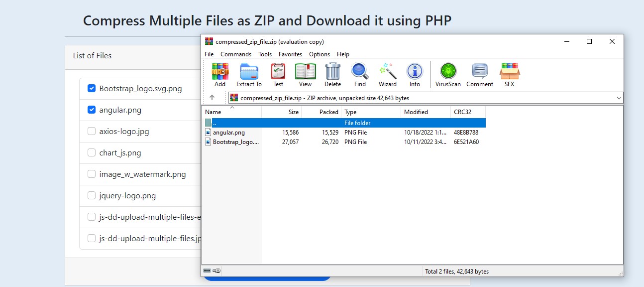
Task: Check the js-dd-upload-multiple-files.jp checkbox
Action: (92, 238)
